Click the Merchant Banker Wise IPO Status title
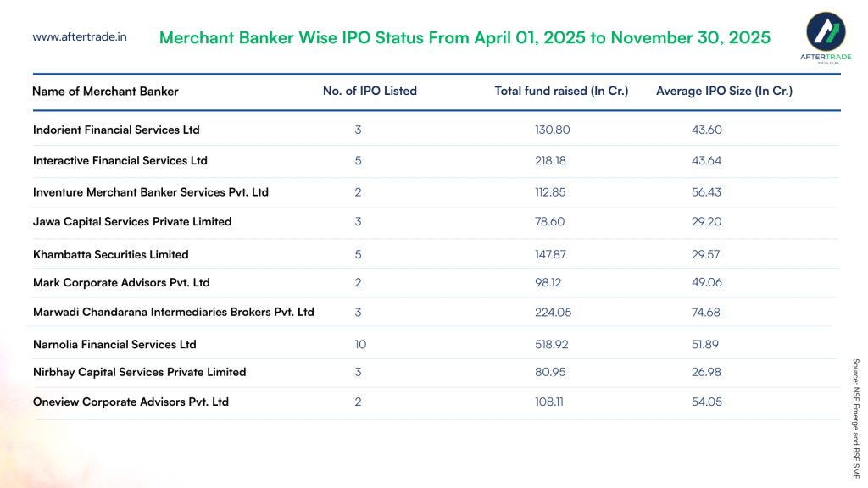Image resolution: width=868 pixels, height=488 pixels. [x=465, y=38]
